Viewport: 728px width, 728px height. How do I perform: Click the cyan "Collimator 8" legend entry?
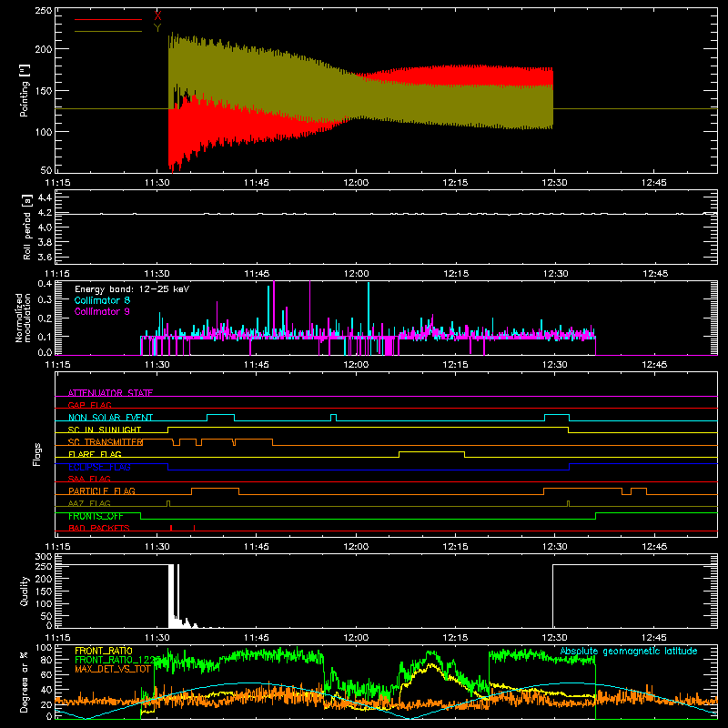(x=102, y=300)
